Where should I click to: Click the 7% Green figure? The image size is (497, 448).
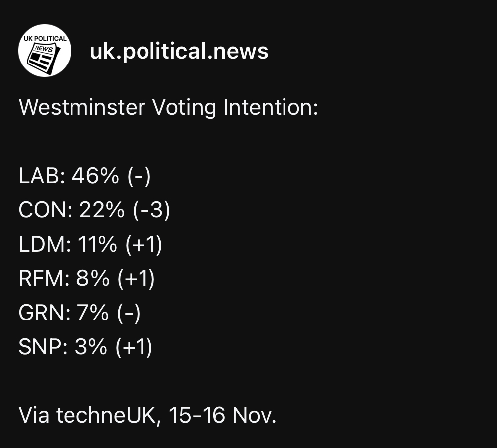tap(92, 314)
